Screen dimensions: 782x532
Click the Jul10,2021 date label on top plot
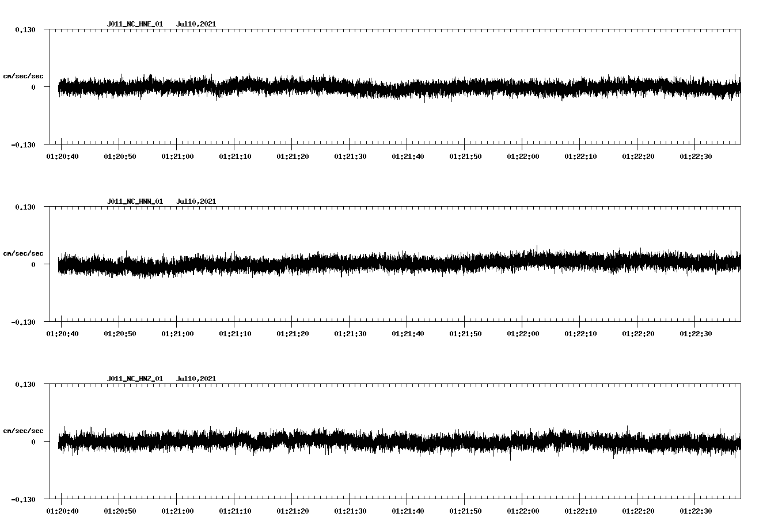(196, 24)
